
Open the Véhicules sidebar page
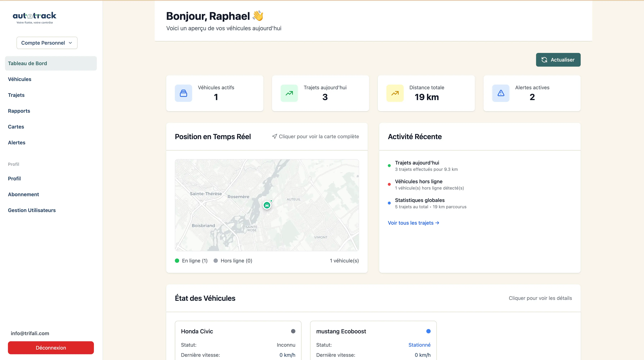[x=19, y=79]
